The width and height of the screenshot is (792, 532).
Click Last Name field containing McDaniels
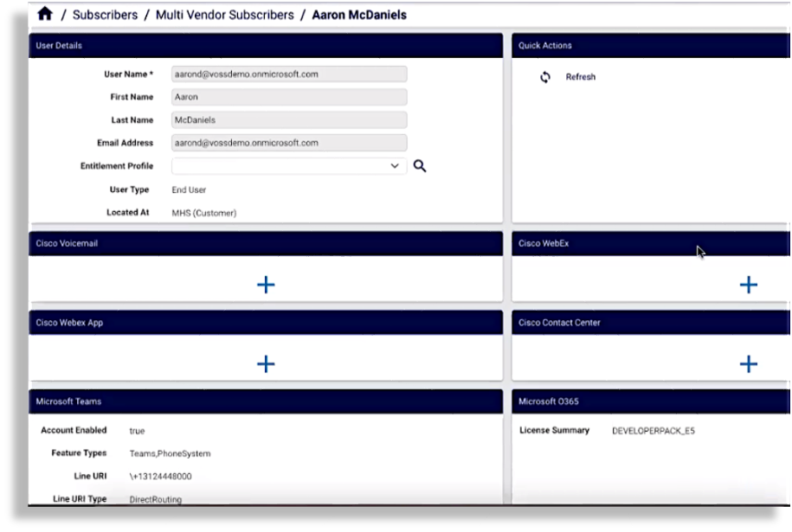[x=289, y=119]
